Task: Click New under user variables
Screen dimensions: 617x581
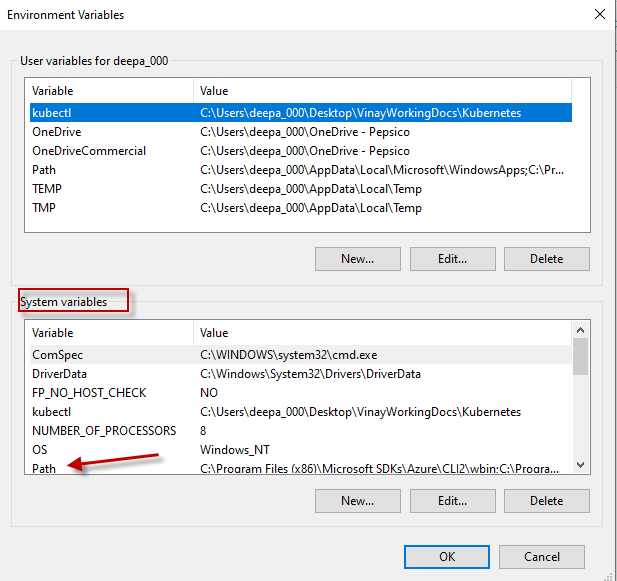Action: [x=358, y=259]
